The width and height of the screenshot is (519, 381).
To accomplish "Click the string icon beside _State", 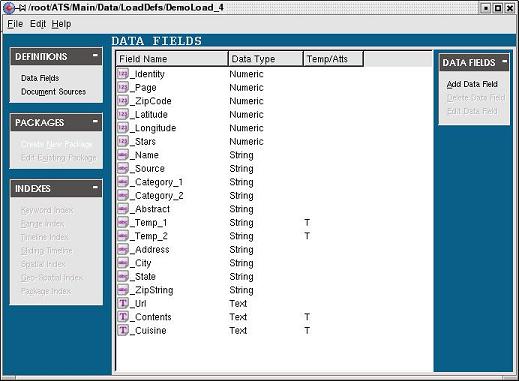I will pos(123,276).
